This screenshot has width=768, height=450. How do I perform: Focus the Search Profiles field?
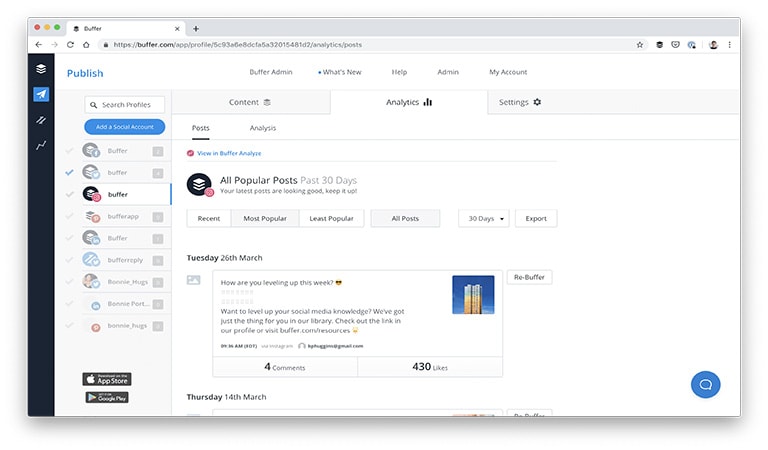124,105
